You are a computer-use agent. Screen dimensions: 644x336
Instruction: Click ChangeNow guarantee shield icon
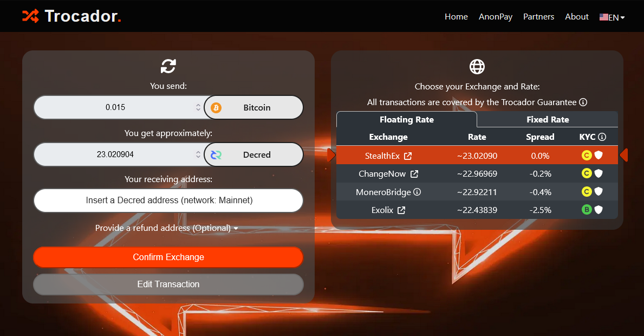[599, 173]
